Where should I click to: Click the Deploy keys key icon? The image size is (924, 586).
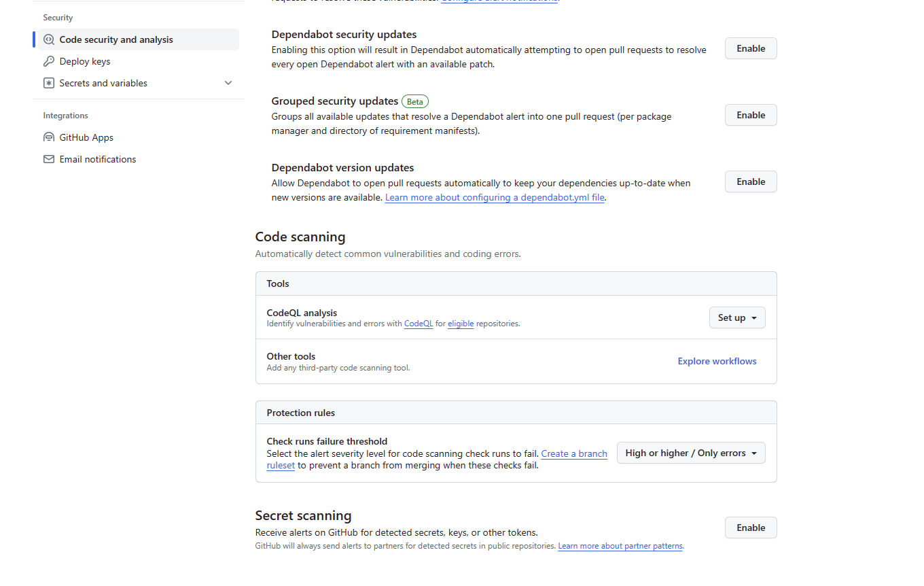(49, 61)
